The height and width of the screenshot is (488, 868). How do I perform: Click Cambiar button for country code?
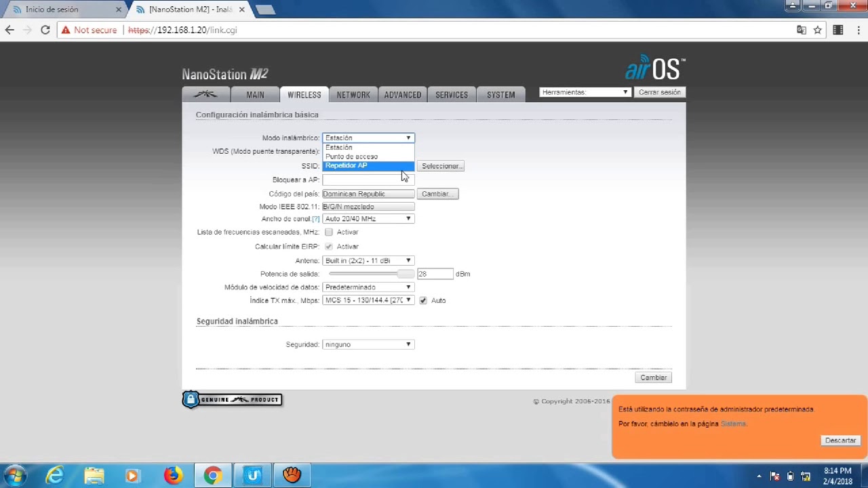click(x=437, y=194)
